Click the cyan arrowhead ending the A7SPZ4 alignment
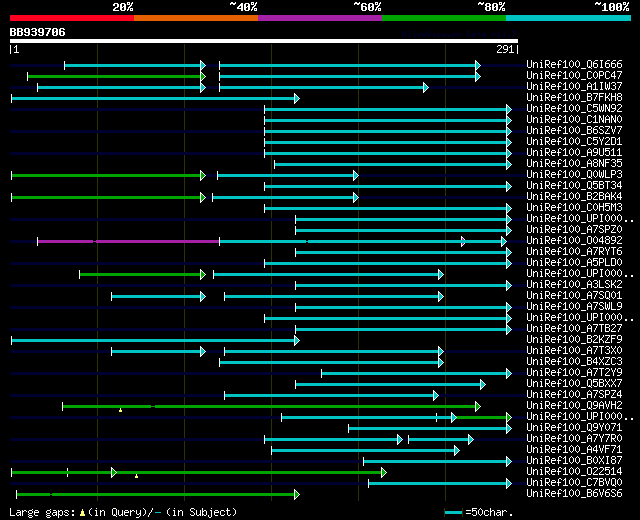Viewport: 640px width, 520px height. [x=436, y=396]
